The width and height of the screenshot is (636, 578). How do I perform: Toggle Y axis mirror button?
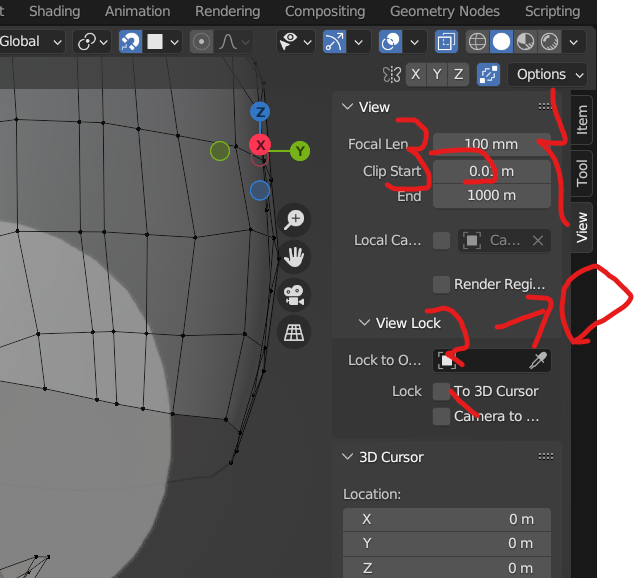click(x=437, y=75)
